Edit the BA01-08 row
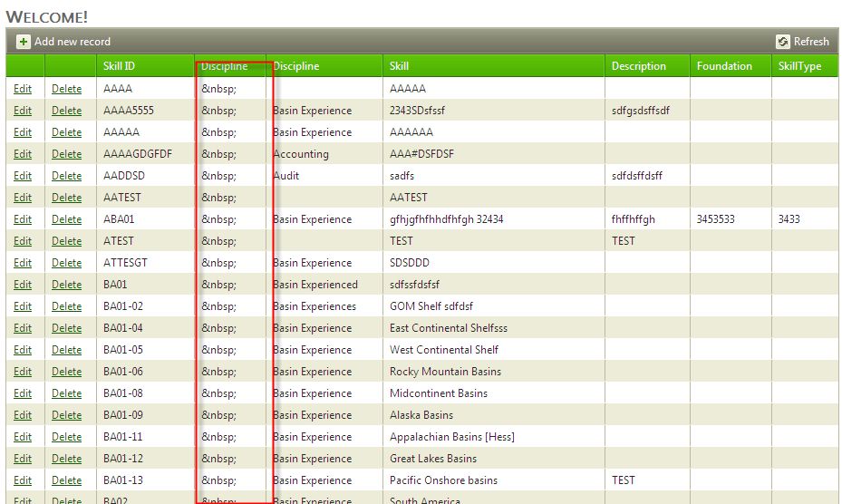 pyautogui.click(x=23, y=393)
